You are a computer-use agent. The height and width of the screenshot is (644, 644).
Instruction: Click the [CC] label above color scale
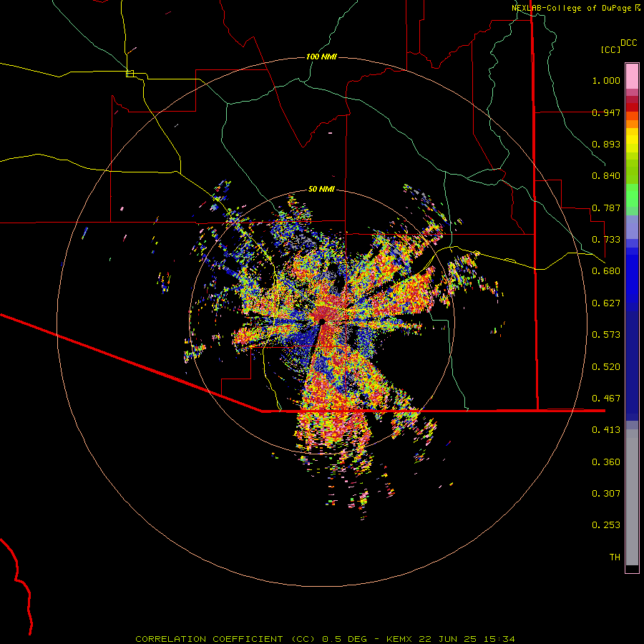(x=611, y=49)
